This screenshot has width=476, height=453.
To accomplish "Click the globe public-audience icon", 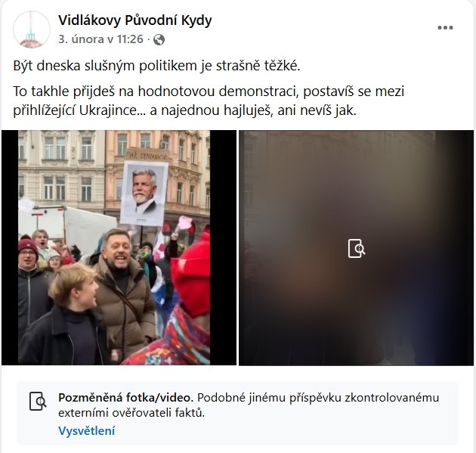I will point(159,39).
